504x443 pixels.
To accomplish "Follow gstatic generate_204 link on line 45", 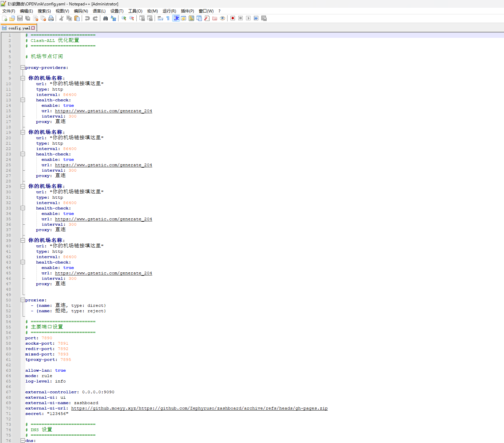I will click(104, 273).
